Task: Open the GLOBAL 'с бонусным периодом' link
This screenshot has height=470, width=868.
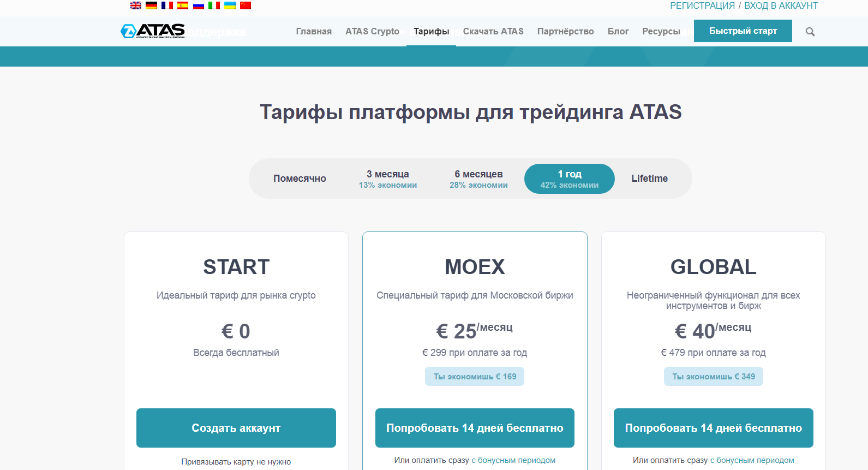Action: 752,460
